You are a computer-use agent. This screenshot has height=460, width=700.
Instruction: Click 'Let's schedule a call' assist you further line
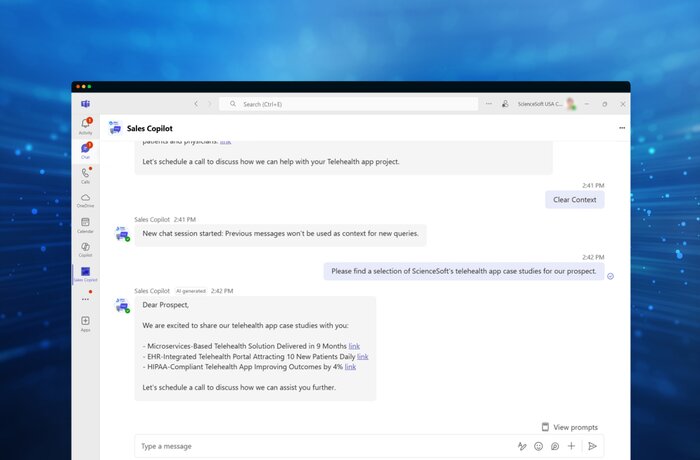pos(239,387)
